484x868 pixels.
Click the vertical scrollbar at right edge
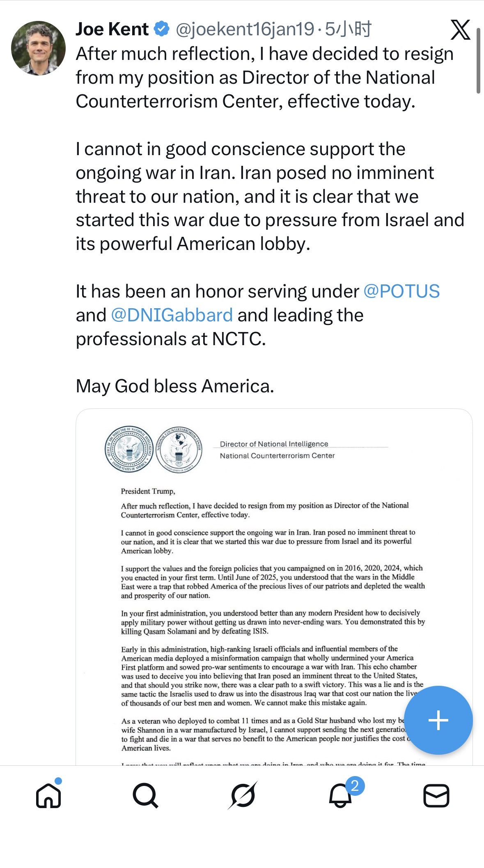click(x=478, y=61)
